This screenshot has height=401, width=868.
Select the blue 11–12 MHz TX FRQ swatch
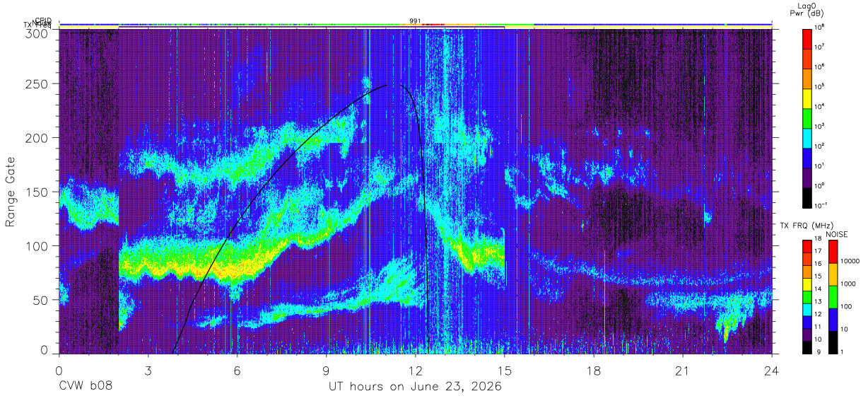[807, 322]
